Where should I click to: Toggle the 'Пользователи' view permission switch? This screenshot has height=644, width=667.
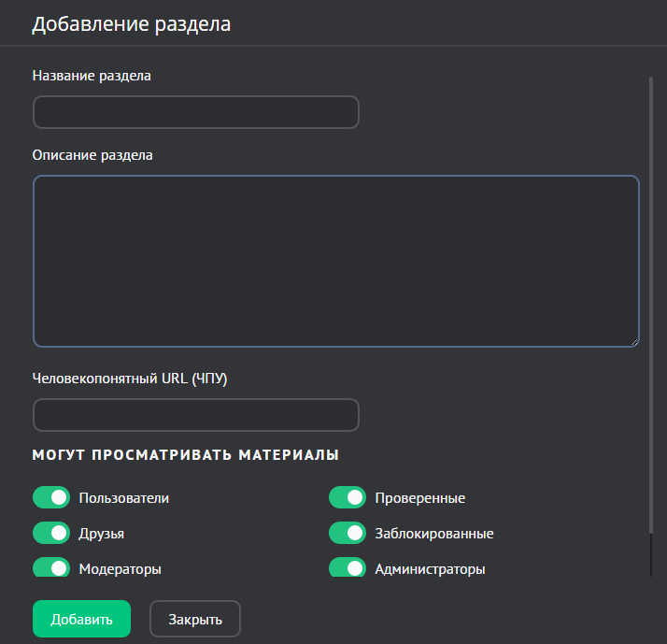tap(51, 497)
